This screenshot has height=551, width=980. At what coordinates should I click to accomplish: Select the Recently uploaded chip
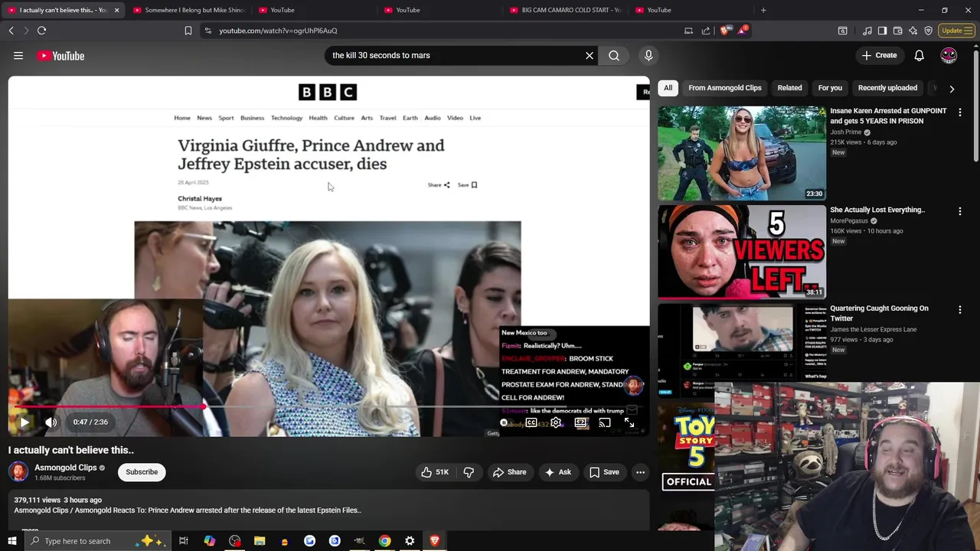click(x=887, y=88)
